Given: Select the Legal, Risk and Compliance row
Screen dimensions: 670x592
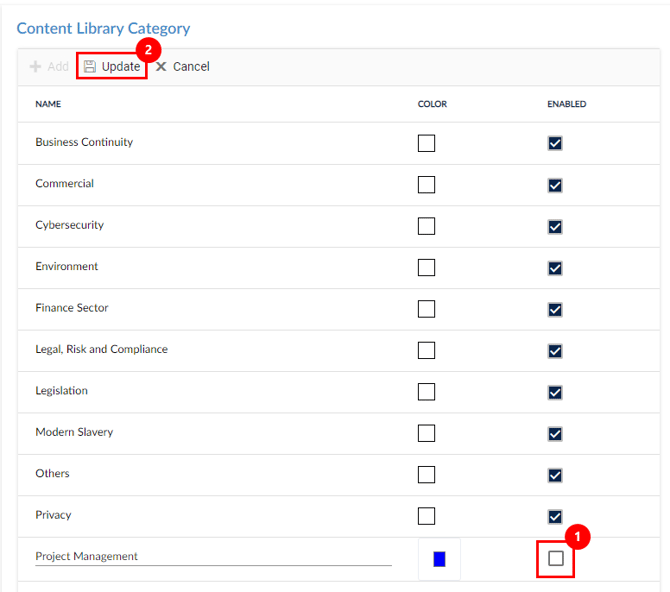Looking at the screenshot, I should tap(101, 350).
